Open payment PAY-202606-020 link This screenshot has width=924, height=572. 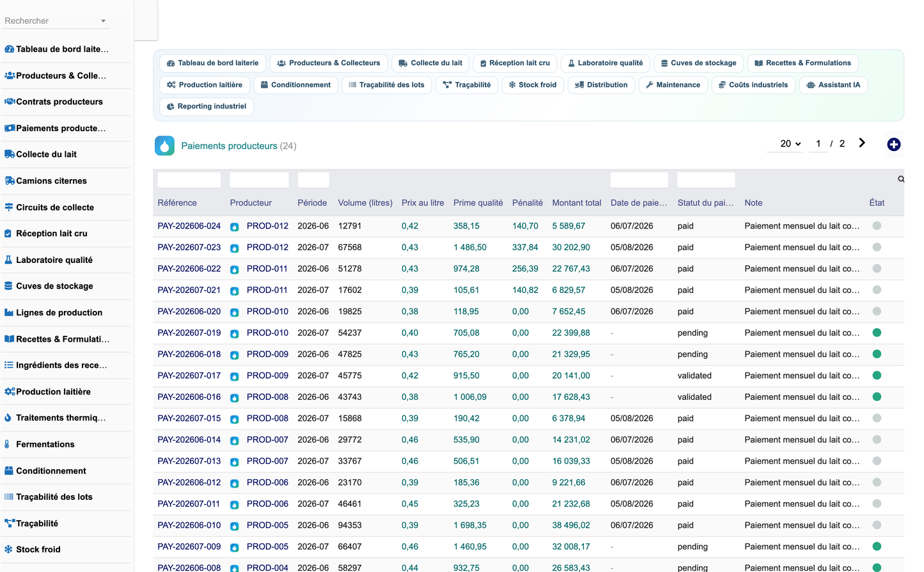(x=189, y=312)
